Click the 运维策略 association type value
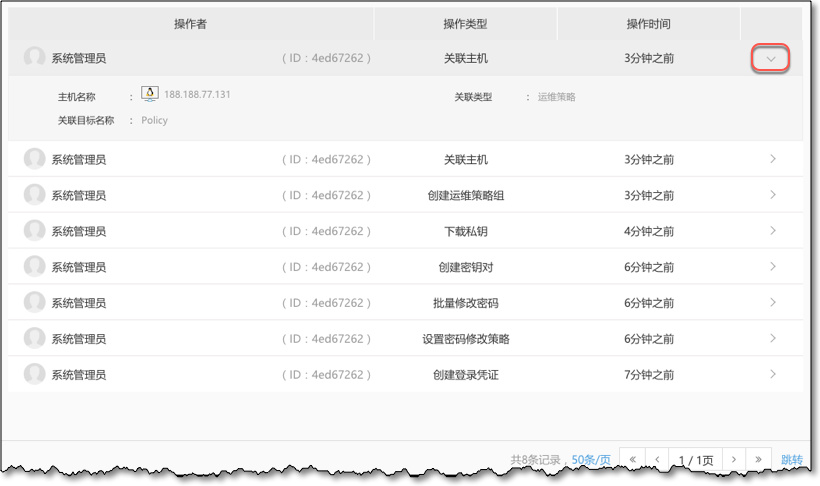Image resolution: width=820 pixels, height=486 pixels. [x=556, y=97]
